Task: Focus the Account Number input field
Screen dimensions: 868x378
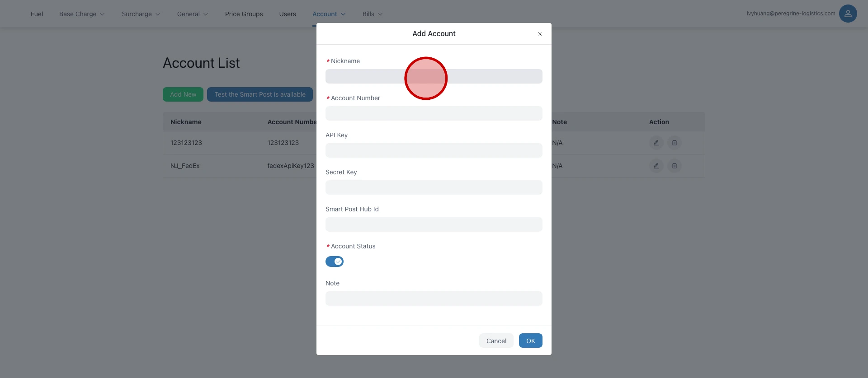Action: [434, 113]
